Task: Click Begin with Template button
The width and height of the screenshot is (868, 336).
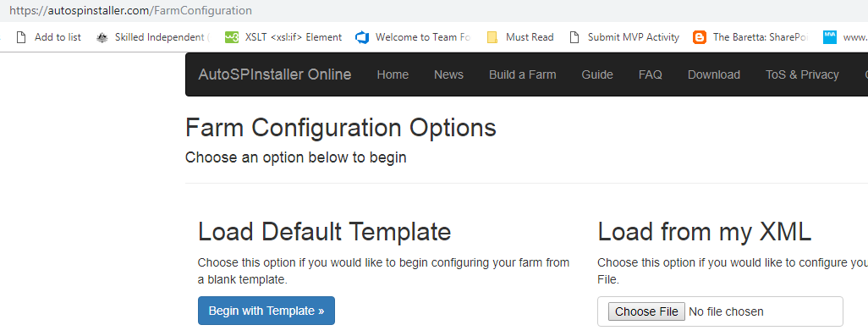Action: [x=266, y=311]
